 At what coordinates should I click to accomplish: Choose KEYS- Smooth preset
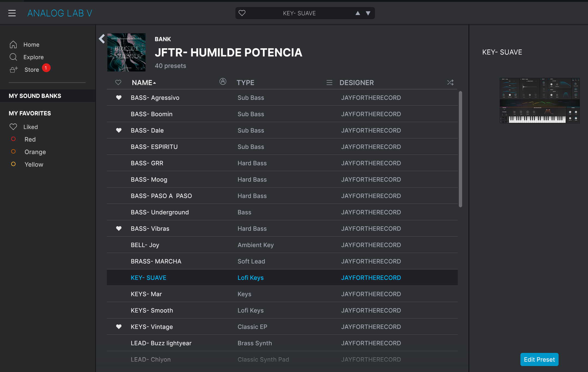(x=282, y=310)
